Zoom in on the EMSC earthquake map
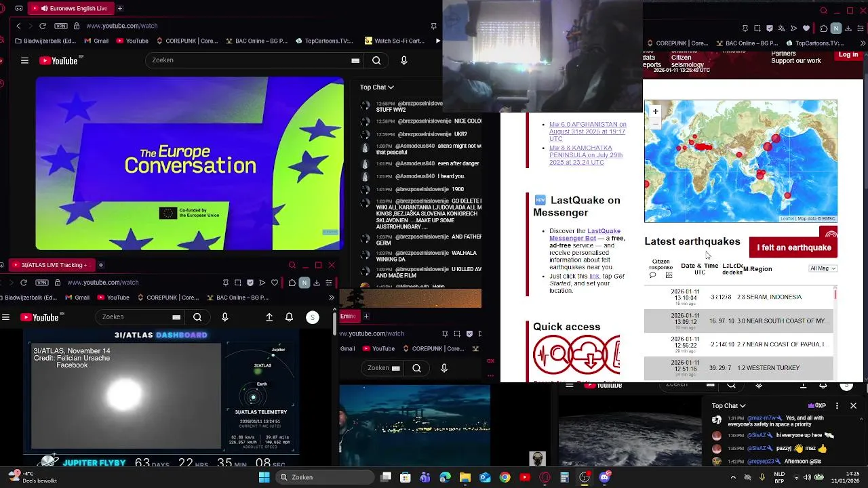 tap(655, 111)
